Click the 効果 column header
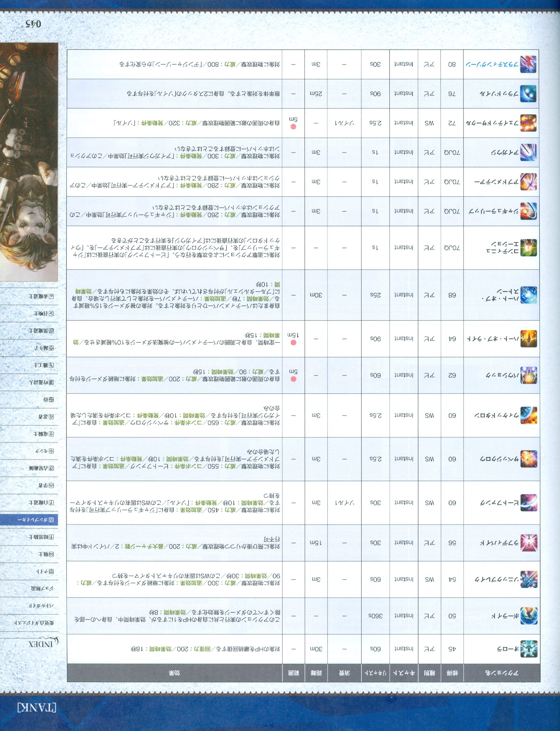The width and height of the screenshot is (560, 731). pos(174,673)
